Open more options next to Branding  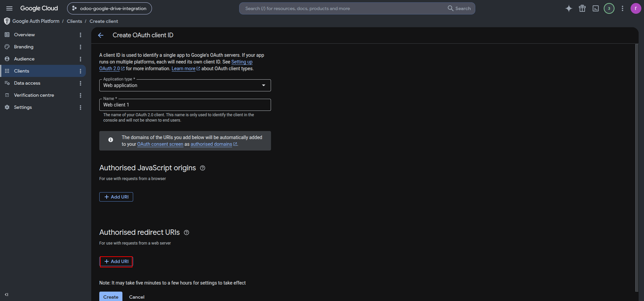coord(80,47)
